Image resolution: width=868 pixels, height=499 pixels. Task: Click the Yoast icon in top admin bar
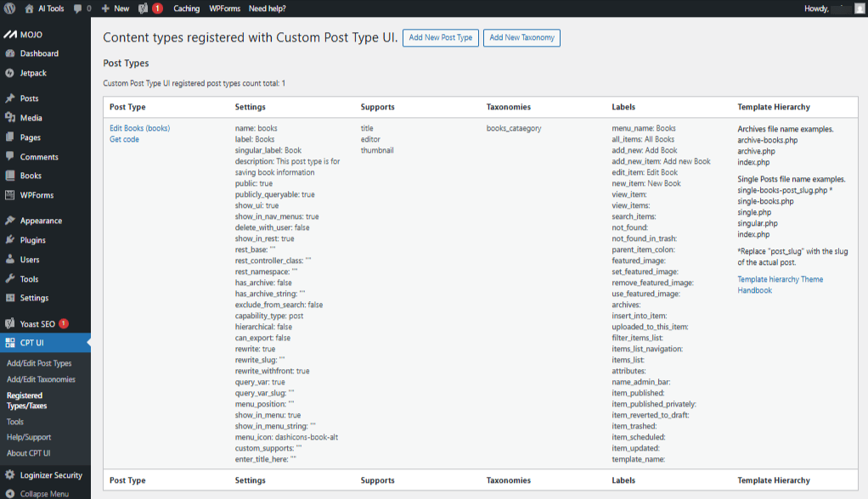(x=144, y=8)
